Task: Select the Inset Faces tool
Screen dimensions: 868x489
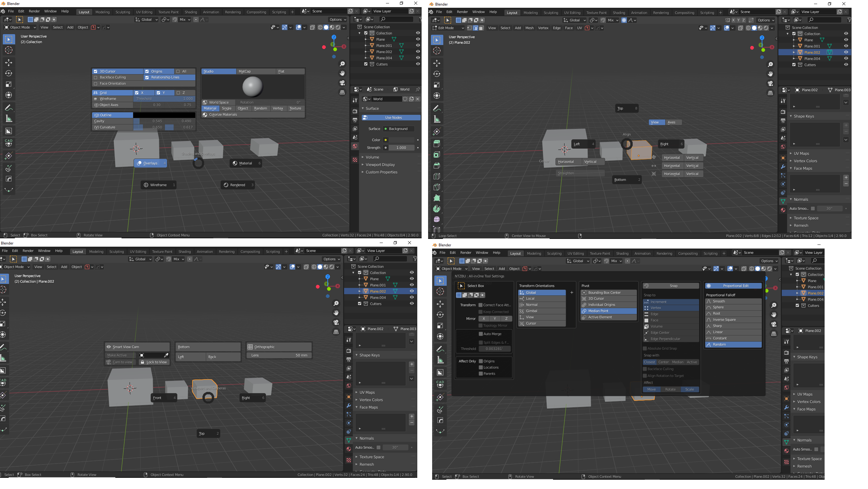Action: coord(437,155)
